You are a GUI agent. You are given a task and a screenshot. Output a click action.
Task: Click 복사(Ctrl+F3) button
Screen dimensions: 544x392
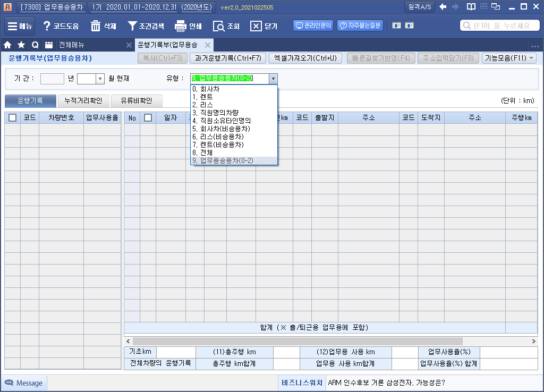(x=163, y=58)
